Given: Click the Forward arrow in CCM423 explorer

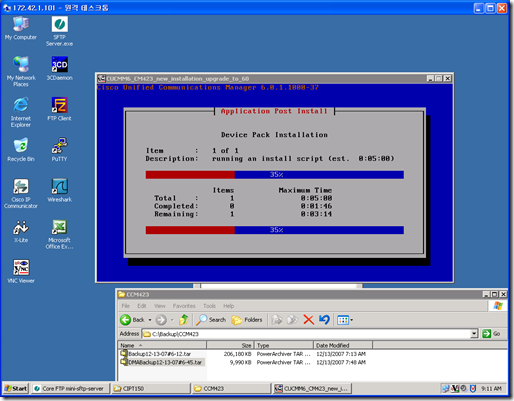Looking at the screenshot, I should click(161, 320).
